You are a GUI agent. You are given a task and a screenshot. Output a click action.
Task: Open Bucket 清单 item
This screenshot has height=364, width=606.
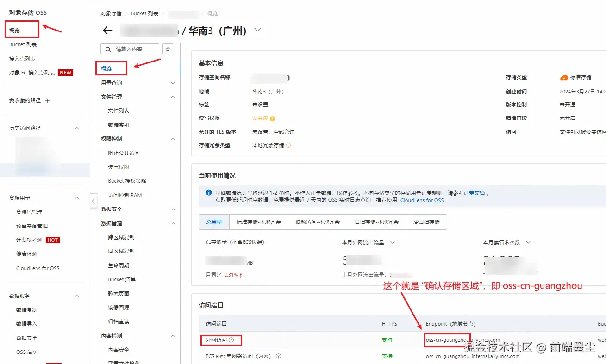(122, 279)
